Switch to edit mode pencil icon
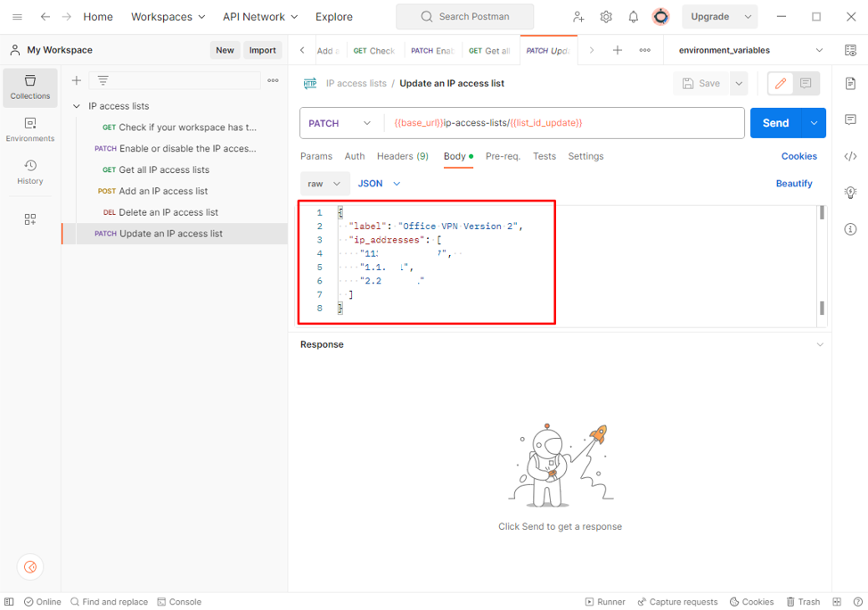Viewport: 868px width, 610px height. (781, 84)
